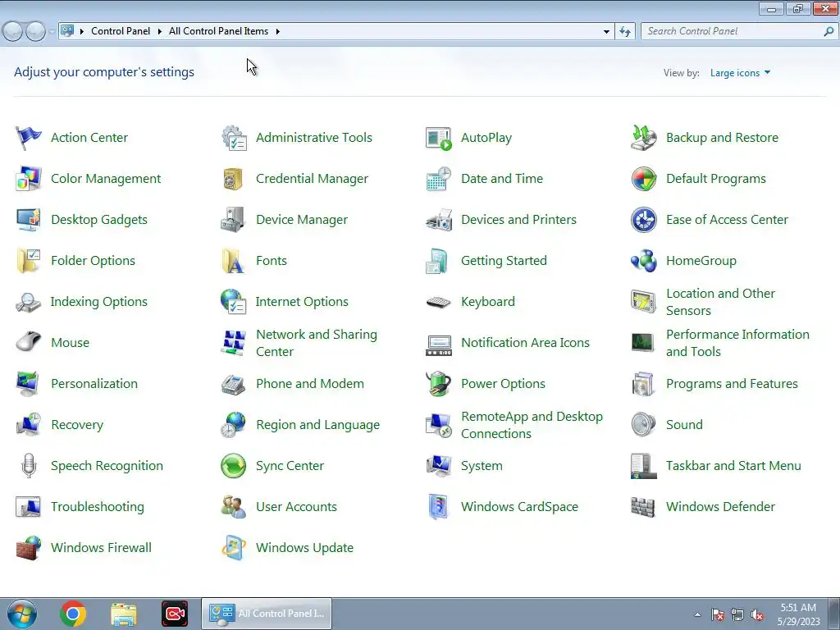840x630 pixels.
Task: Open the Mouse icon
Action: pos(29,342)
